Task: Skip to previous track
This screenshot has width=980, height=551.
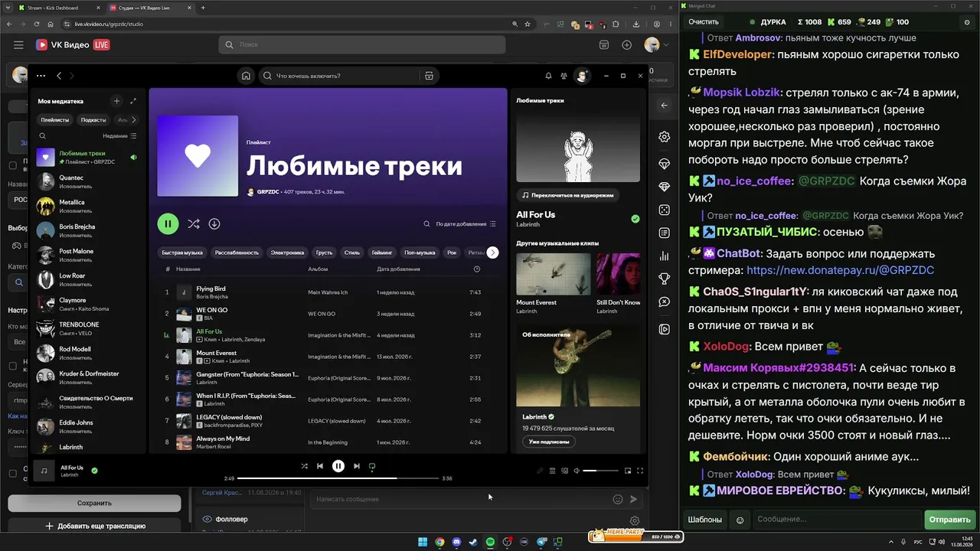Action: tap(320, 466)
